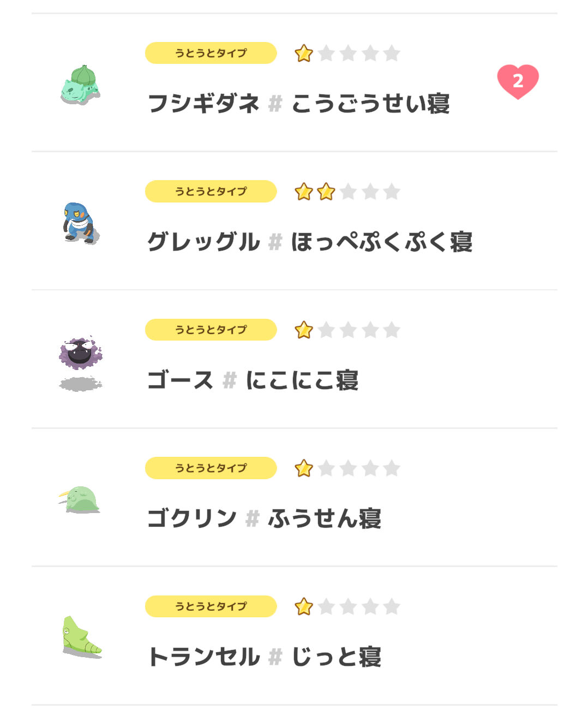Select the うとうとタイプ tag above ゴクリン
Viewport: 588px width, 721px height.
[211, 468]
